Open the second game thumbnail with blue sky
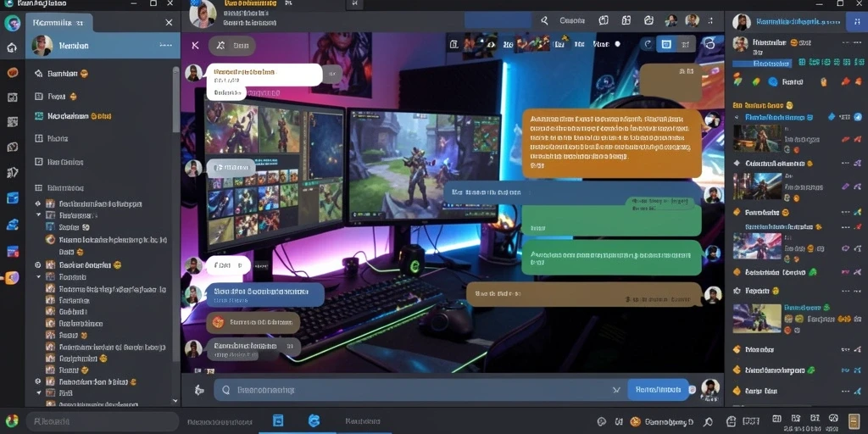868x434 pixels. [x=757, y=186]
